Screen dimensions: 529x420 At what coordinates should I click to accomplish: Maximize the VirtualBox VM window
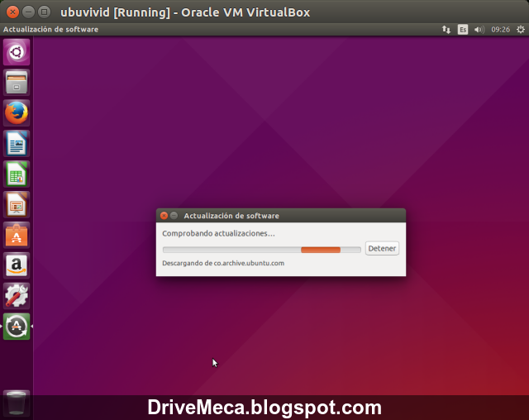pos(44,12)
